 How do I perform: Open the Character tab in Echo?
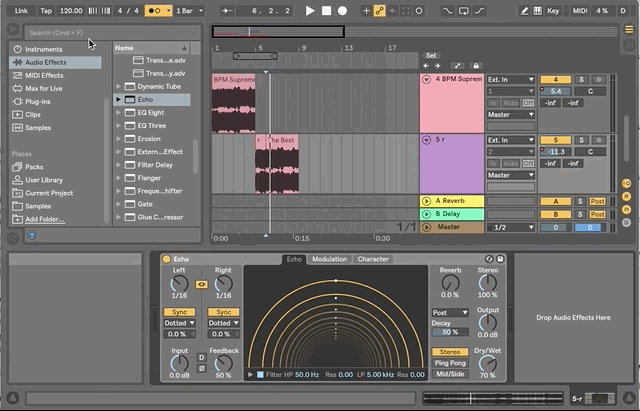click(x=373, y=259)
